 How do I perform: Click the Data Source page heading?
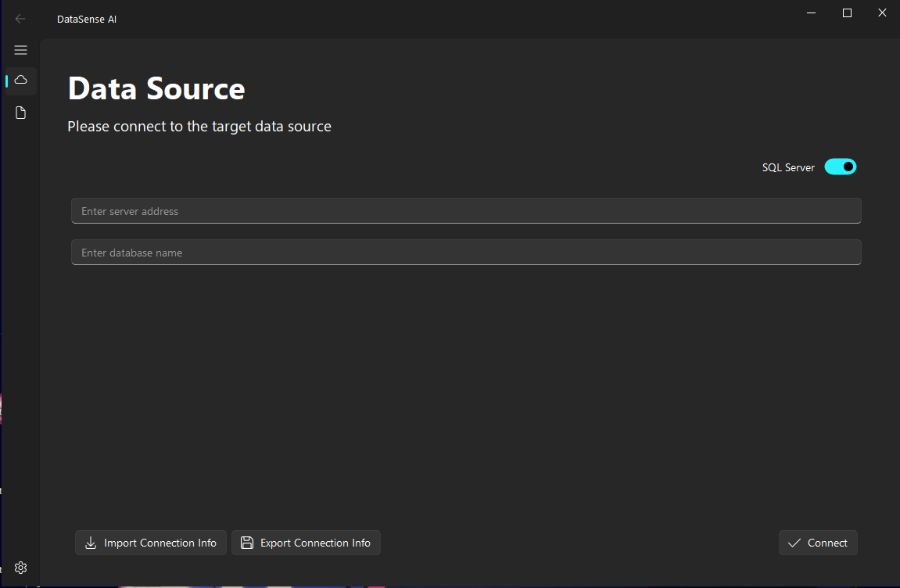156,88
